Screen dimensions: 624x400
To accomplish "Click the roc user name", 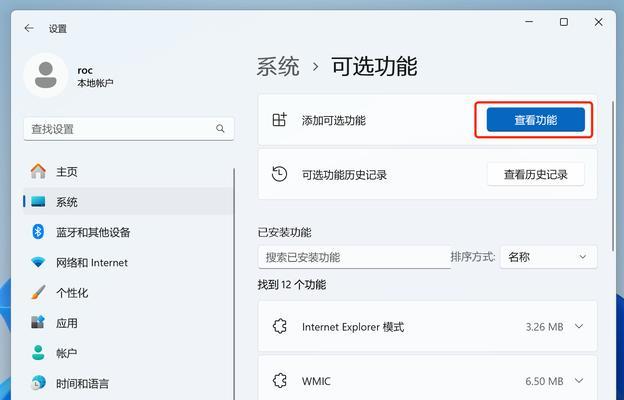I will [x=85, y=70].
